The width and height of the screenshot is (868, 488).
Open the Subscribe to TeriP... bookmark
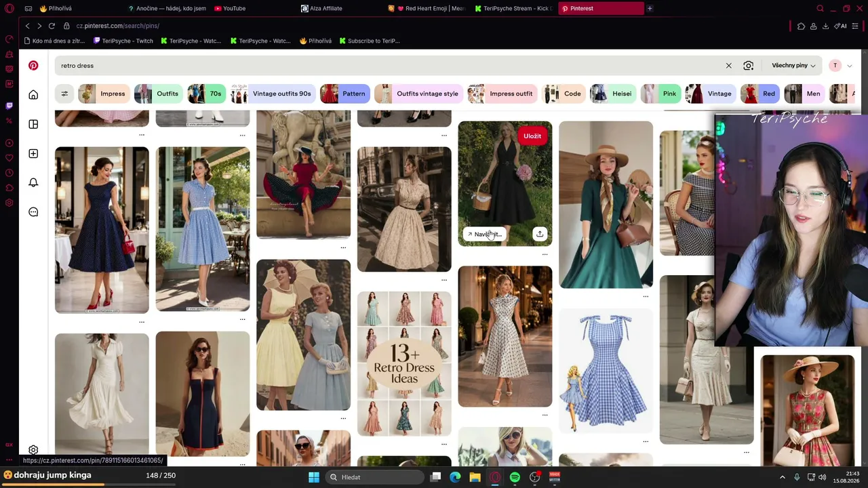369,41
